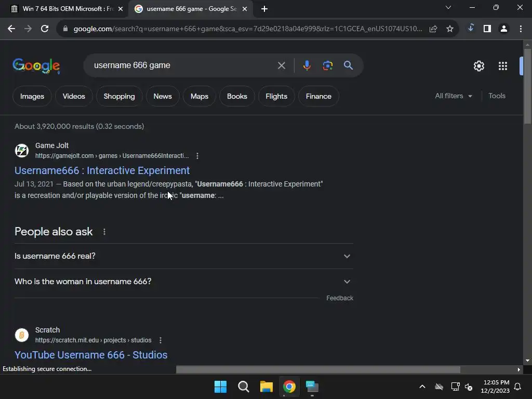
Task: Expand 'Is username 666 real?' question
Action: click(x=183, y=256)
